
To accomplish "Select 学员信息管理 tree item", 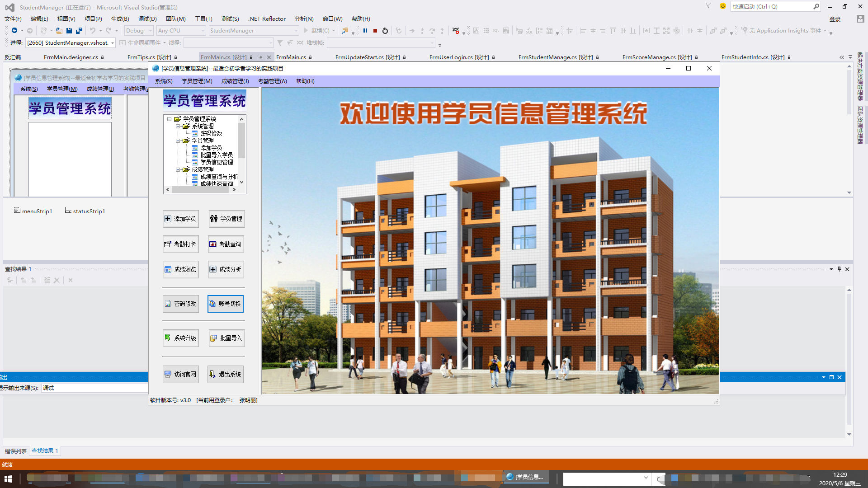I will (x=217, y=162).
